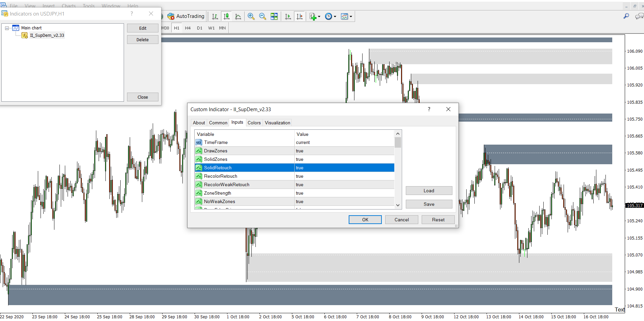Select the SolidZones variable row
The image size is (644, 321).
[294, 159]
